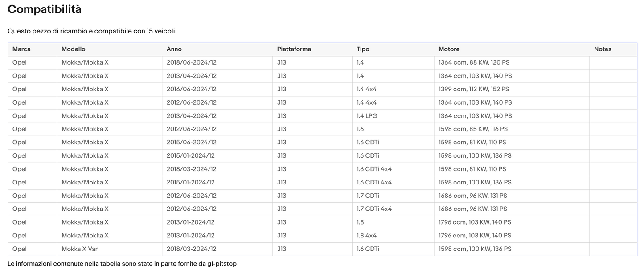This screenshot has width=644, height=270.
Task: Click the Compatibilità section heading
Action: tap(45, 9)
